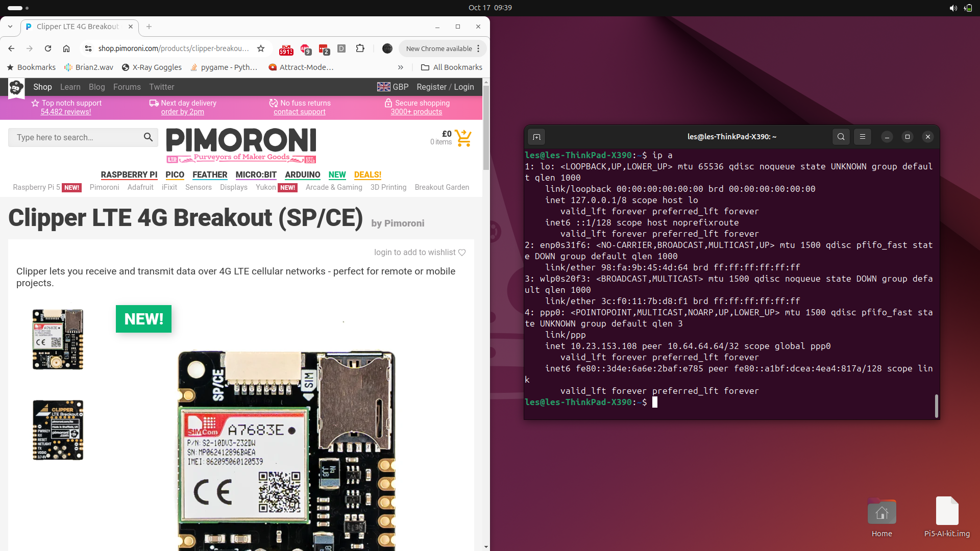Click the Pimoroni pirate logo icon
Viewport: 980px width, 551px height.
(x=16, y=88)
